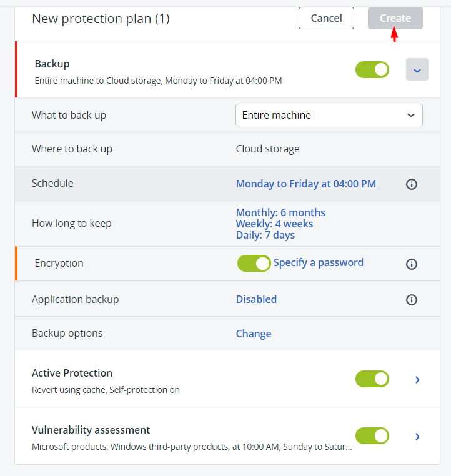Image resolution: width=451 pixels, height=476 pixels.
Task: Open the Entire machine dropdown
Action: (329, 115)
